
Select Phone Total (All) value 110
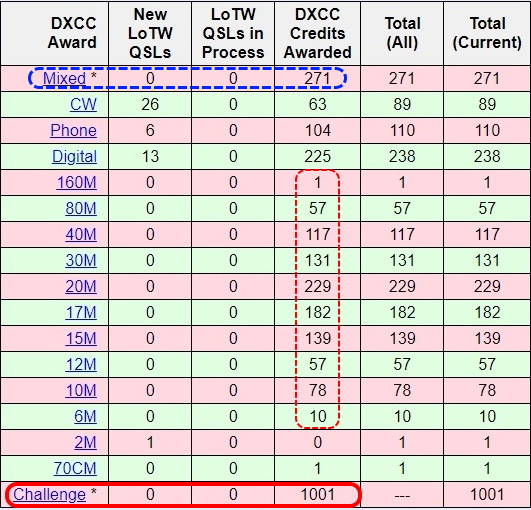tap(402, 130)
